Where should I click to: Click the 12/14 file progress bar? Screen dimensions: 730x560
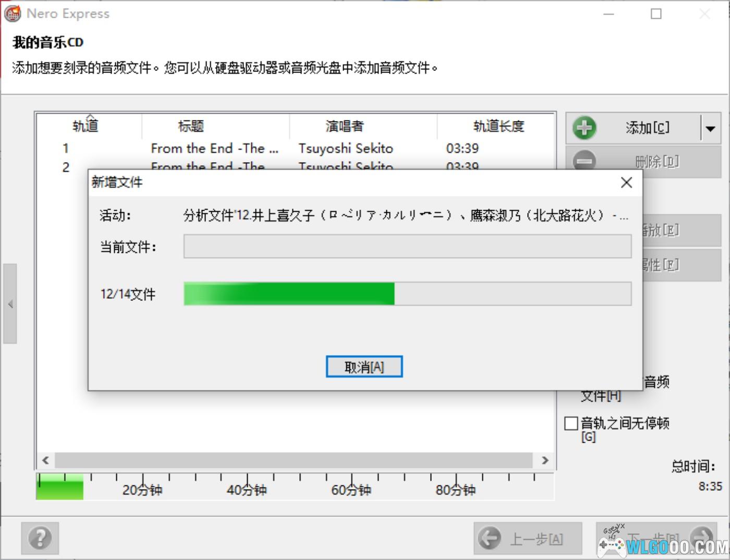[407, 294]
